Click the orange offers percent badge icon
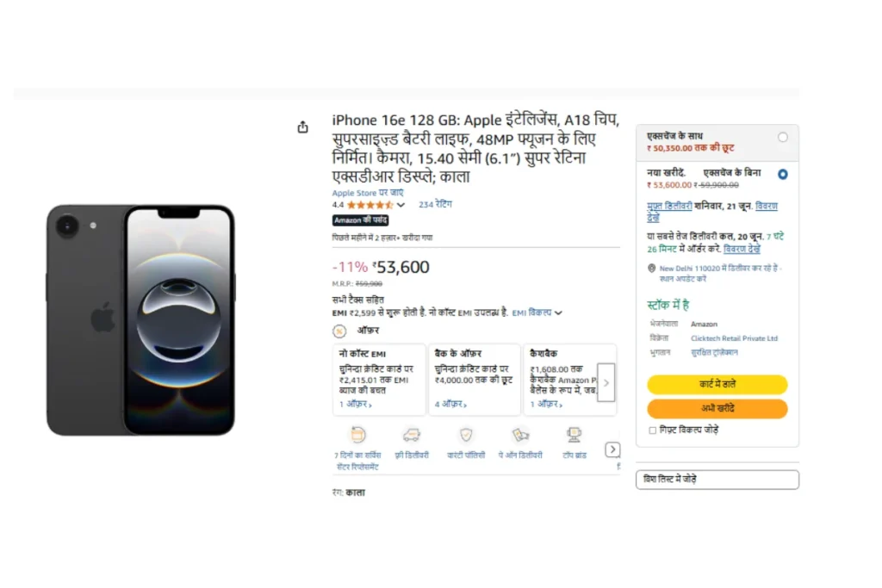Screen dimensions: 882x588 (339, 331)
